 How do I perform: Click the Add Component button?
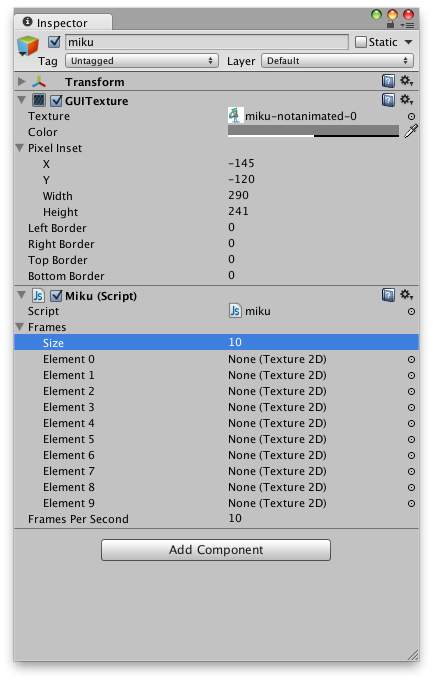pos(216,550)
